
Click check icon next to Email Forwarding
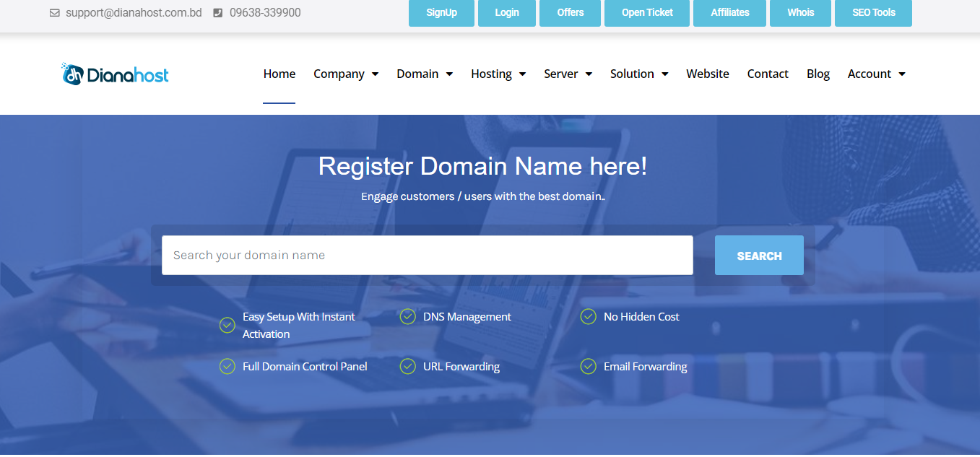pyautogui.click(x=588, y=367)
